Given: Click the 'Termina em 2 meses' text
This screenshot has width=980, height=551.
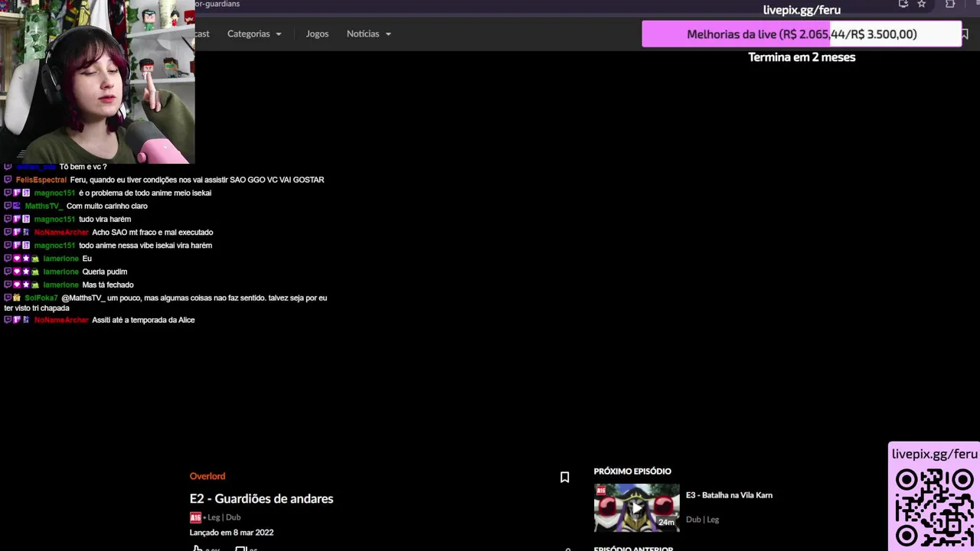Looking at the screenshot, I should click(802, 57).
